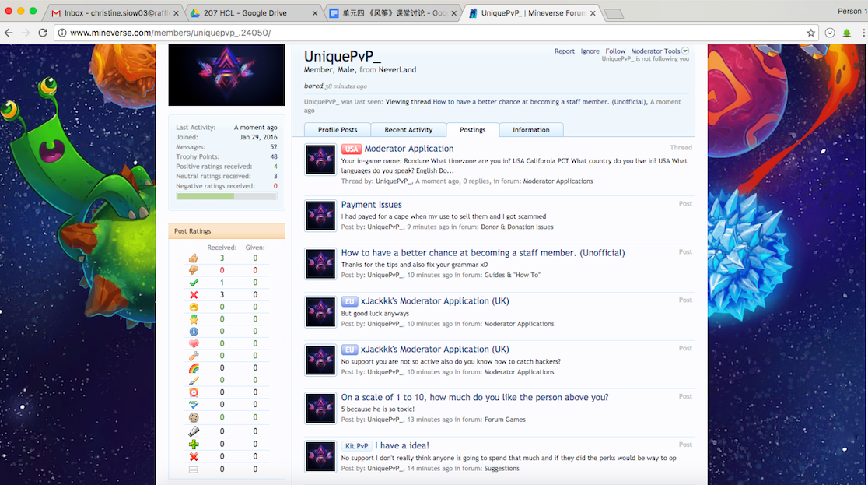Click the Report link

pos(564,51)
